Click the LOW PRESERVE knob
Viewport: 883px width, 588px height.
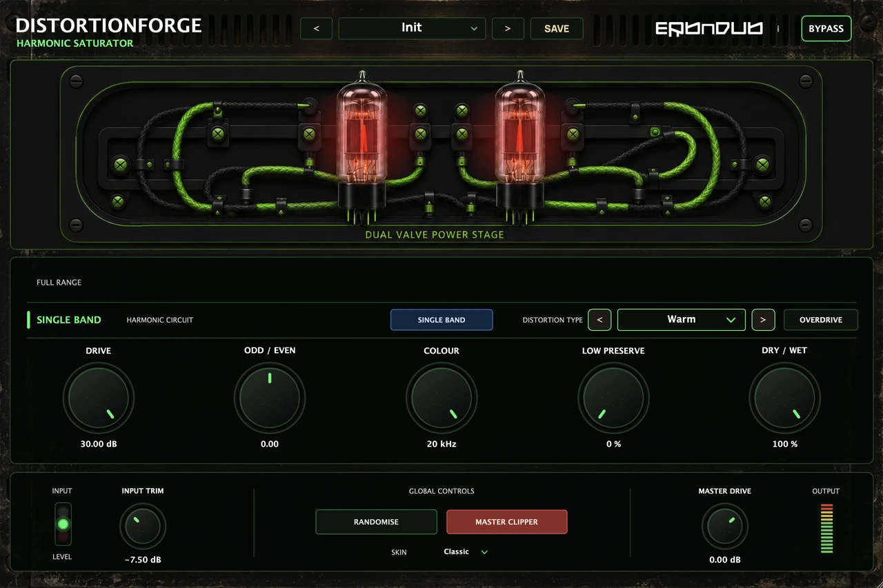click(x=613, y=398)
